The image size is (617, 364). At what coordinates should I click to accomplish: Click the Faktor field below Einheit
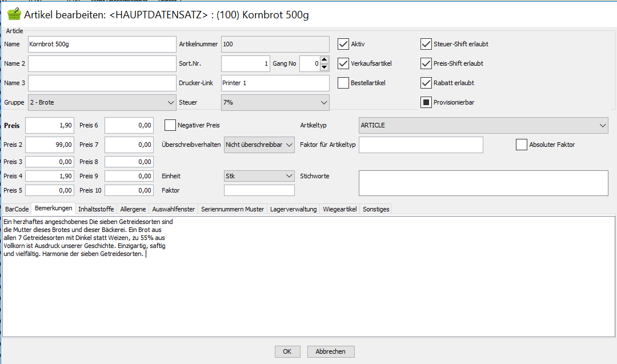click(259, 190)
